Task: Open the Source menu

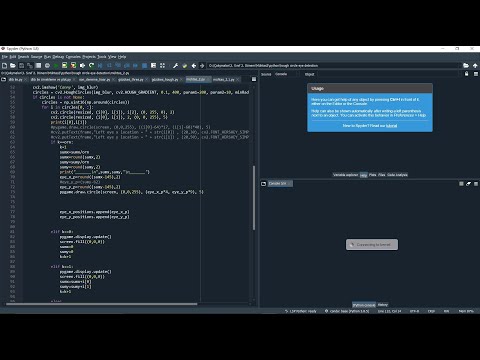Action: (x=36, y=57)
